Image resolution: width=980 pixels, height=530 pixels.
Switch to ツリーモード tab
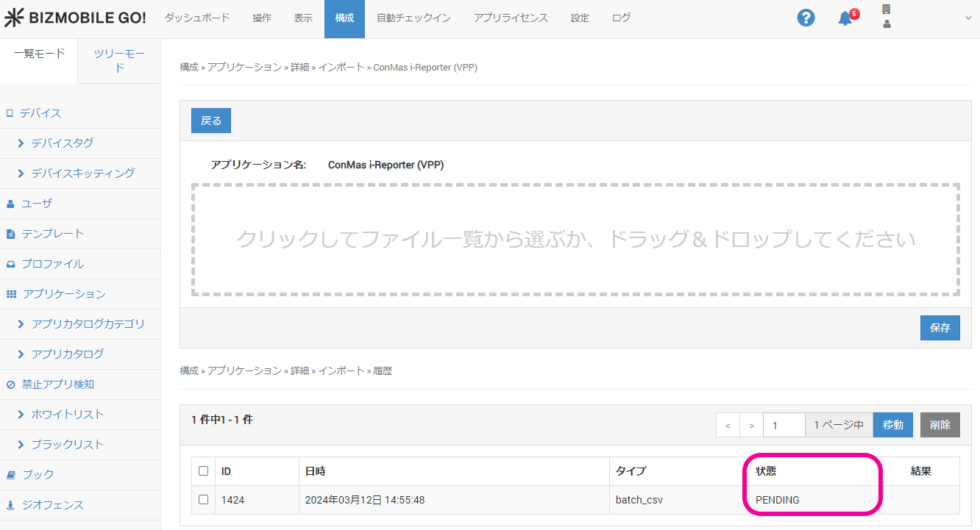(x=119, y=60)
